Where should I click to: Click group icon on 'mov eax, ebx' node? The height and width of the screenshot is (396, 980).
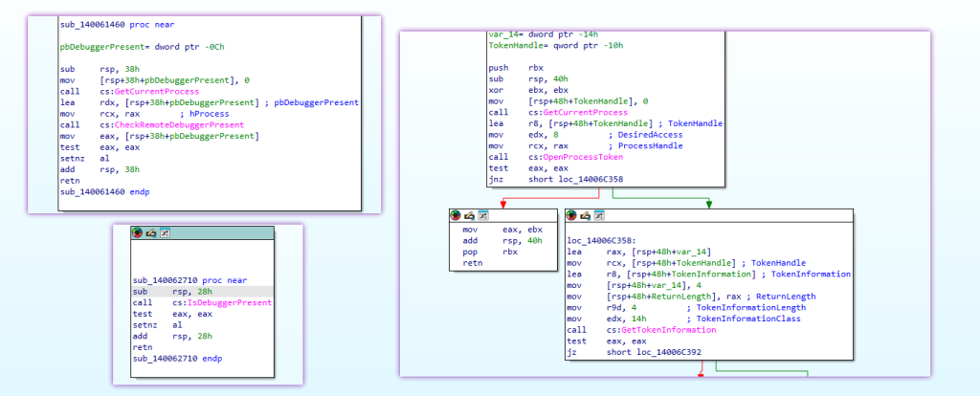(x=482, y=215)
